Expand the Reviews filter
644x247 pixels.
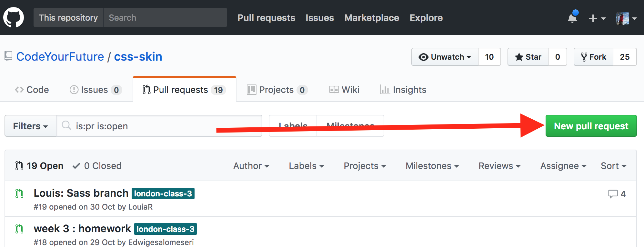tap(499, 166)
